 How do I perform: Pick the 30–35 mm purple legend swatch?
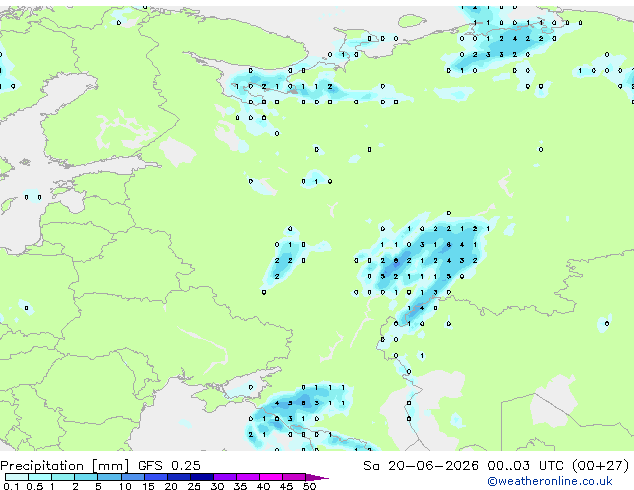pyautogui.click(x=225, y=477)
